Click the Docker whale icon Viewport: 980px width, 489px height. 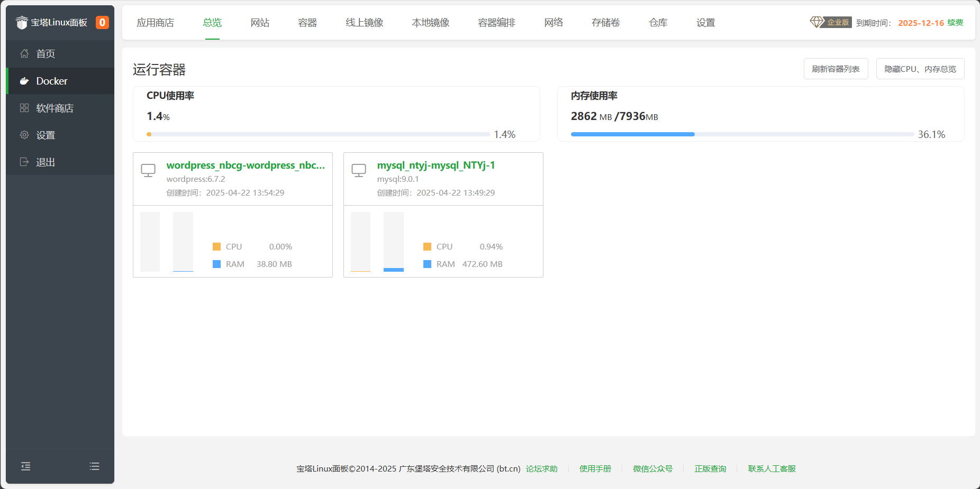click(x=24, y=81)
